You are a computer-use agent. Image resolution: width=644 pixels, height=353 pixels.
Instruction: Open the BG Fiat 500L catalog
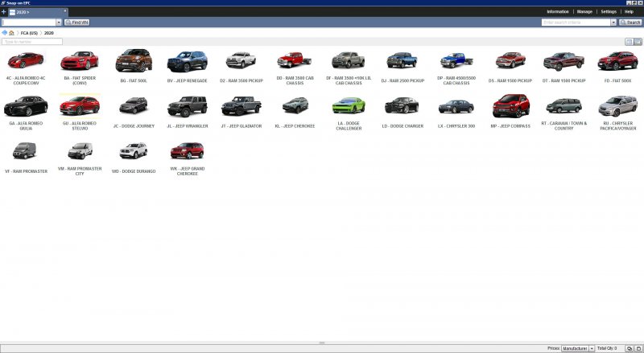pyautogui.click(x=134, y=66)
